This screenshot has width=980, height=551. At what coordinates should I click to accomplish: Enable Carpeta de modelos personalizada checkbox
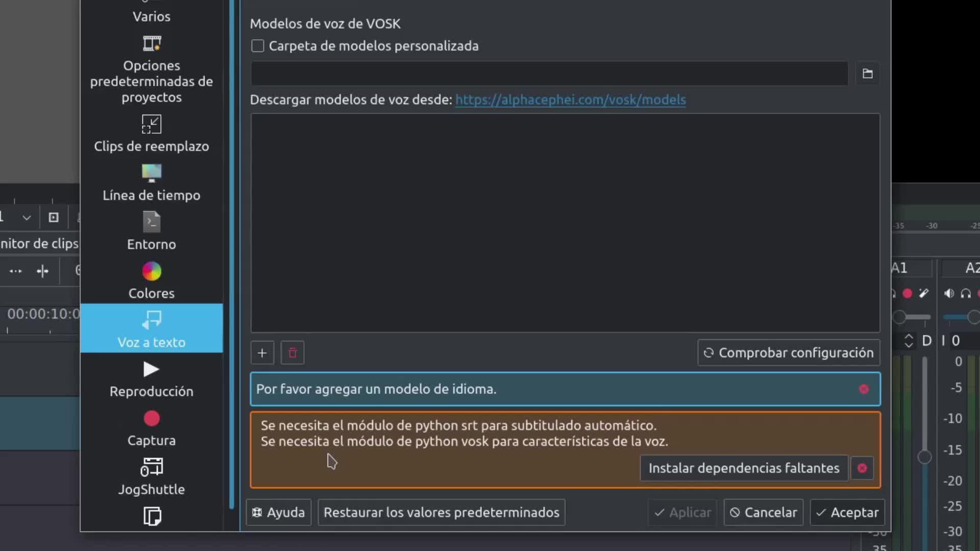coord(258,46)
